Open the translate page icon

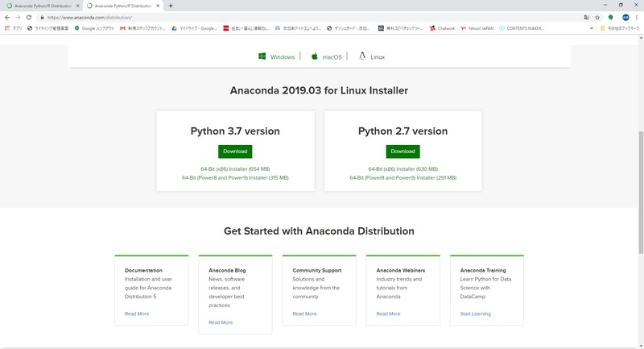click(586, 17)
